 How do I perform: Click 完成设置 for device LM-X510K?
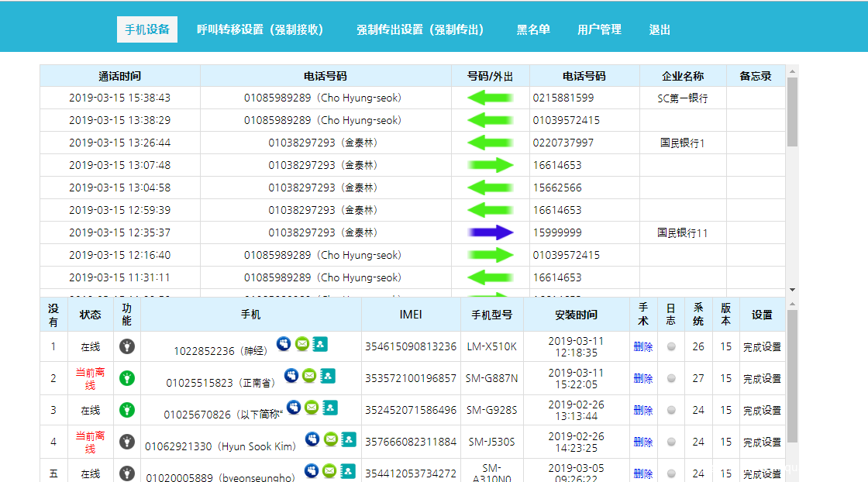click(762, 347)
